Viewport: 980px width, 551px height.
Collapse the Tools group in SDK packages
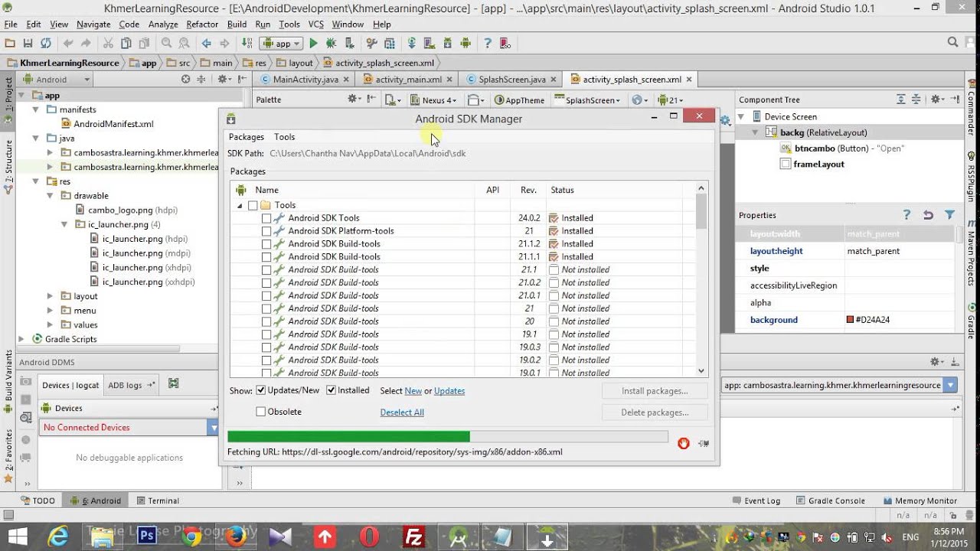pyautogui.click(x=240, y=205)
